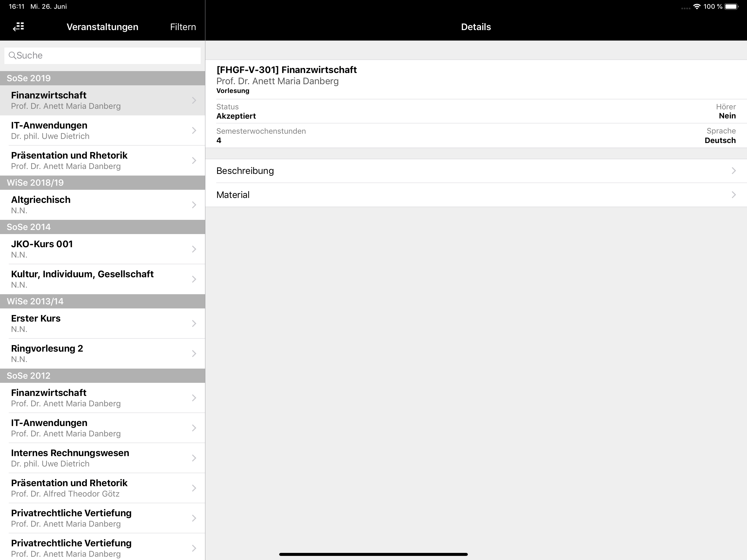747x560 pixels.
Task: Tap the date Mi. 26. Juni
Action: click(49, 6)
